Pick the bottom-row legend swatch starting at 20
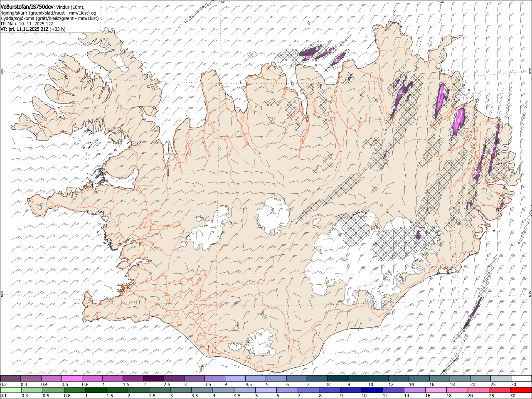This screenshot has width=532, height=399. 478,390
